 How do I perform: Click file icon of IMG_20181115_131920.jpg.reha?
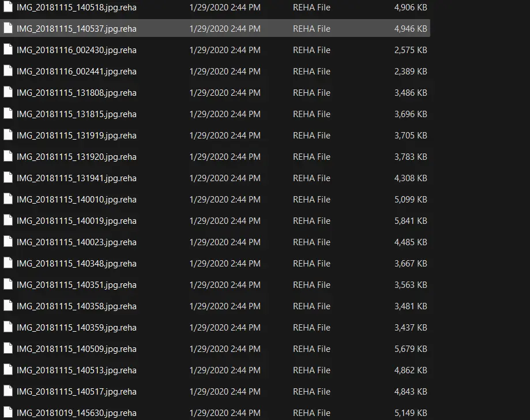tap(8, 156)
